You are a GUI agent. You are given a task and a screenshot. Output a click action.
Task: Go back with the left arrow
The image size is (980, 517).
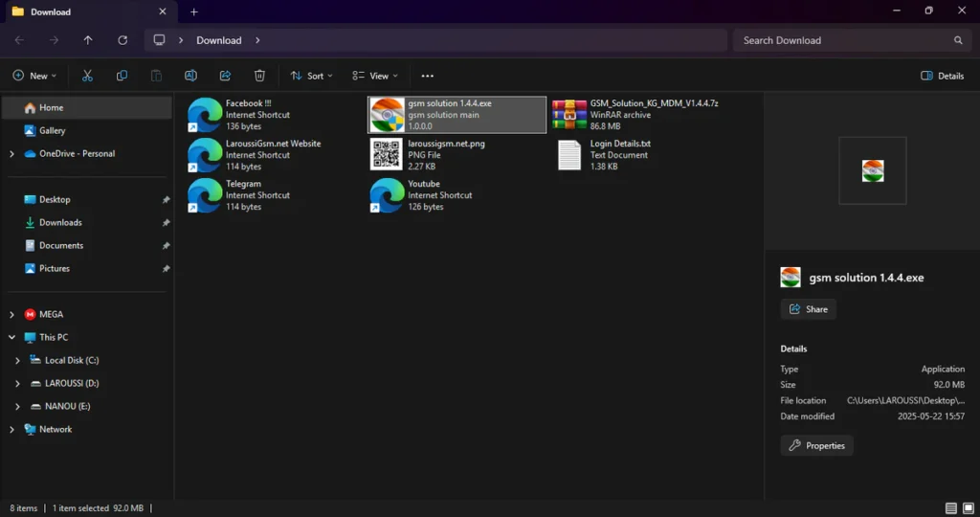[19, 40]
